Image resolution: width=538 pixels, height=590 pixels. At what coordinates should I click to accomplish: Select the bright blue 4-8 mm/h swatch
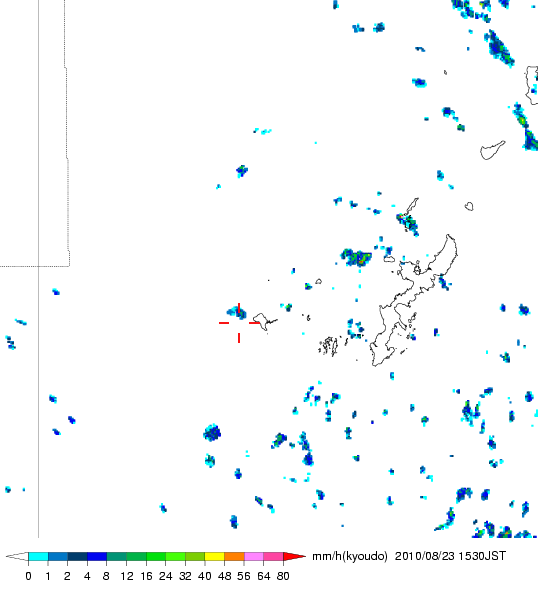pyautogui.click(x=97, y=557)
